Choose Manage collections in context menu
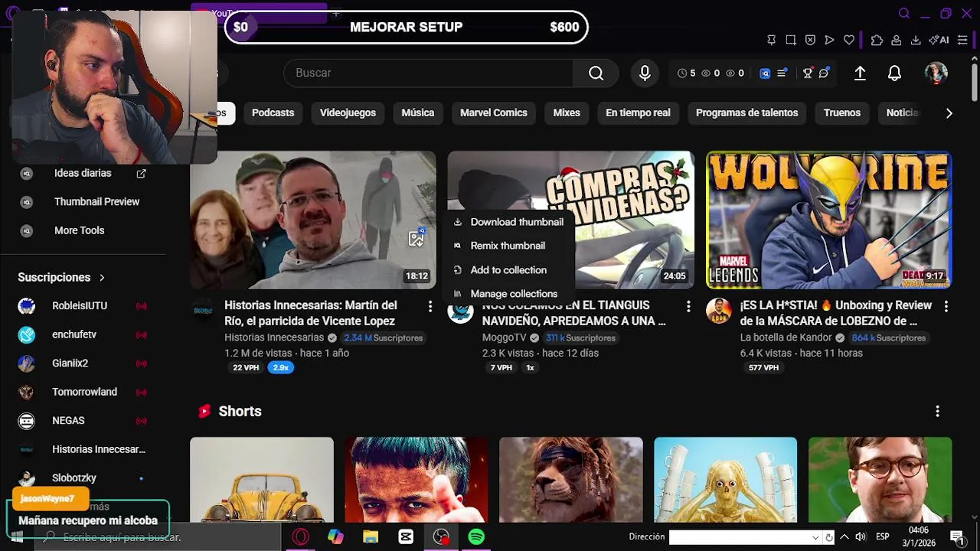Image resolution: width=980 pixels, height=551 pixels. 508,294
